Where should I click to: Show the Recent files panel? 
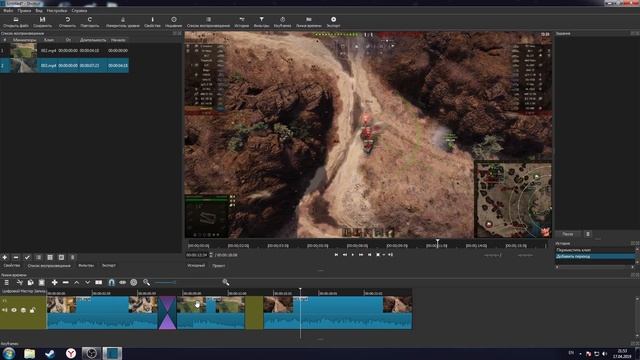point(173,22)
